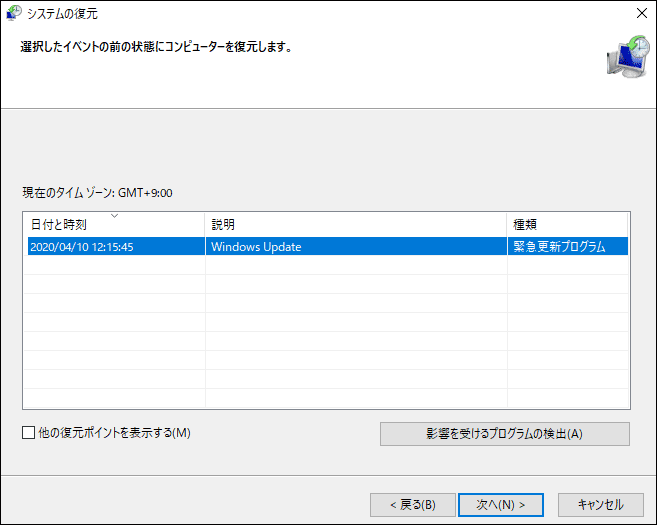
Task: Sort by 日付と時刻 column header
Action: coord(114,225)
